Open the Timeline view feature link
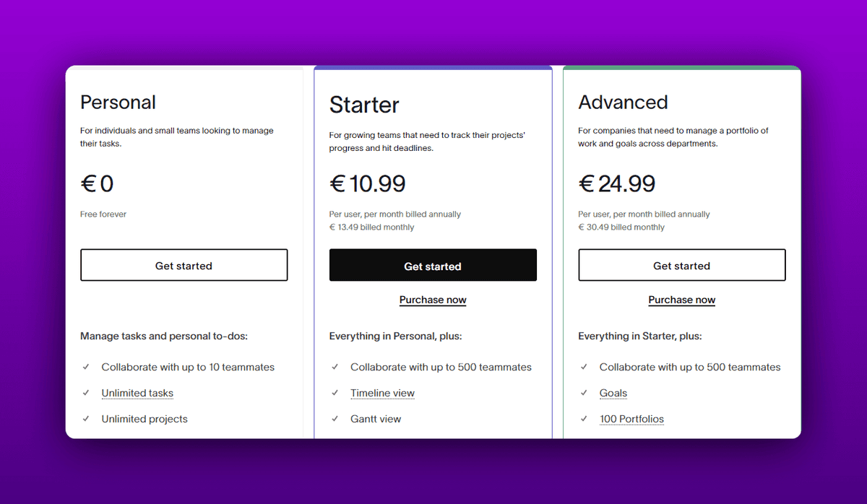Image resolution: width=867 pixels, height=504 pixels. (382, 393)
